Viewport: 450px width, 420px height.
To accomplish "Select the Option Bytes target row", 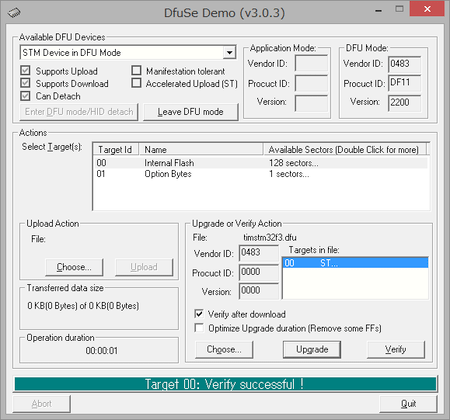I will tap(261, 174).
